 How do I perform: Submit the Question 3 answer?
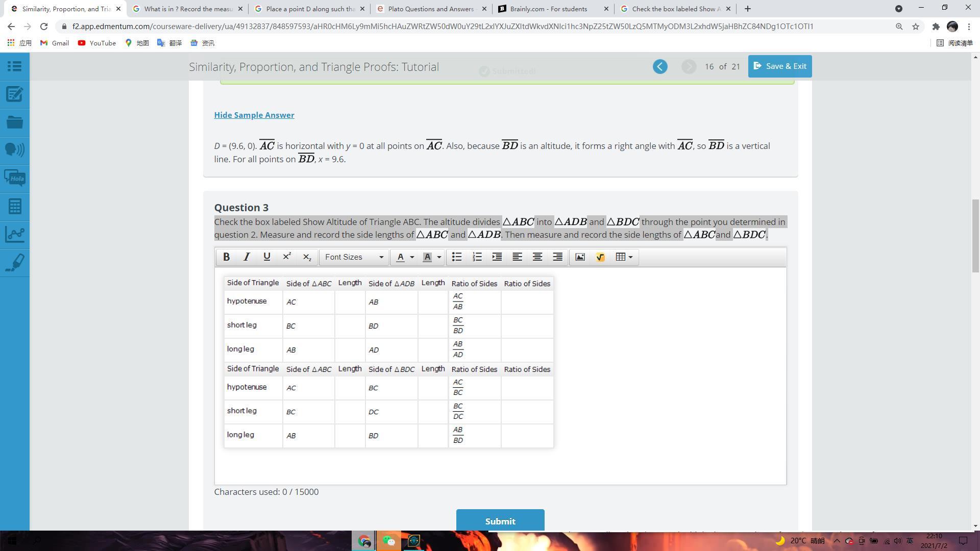click(x=500, y=521)
